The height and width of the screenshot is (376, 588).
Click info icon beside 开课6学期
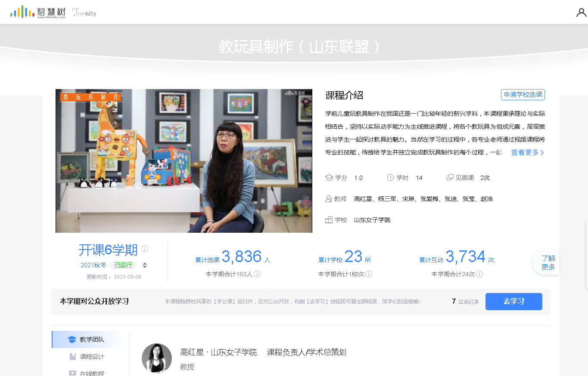pyautogui.click(x=145, y=249)
